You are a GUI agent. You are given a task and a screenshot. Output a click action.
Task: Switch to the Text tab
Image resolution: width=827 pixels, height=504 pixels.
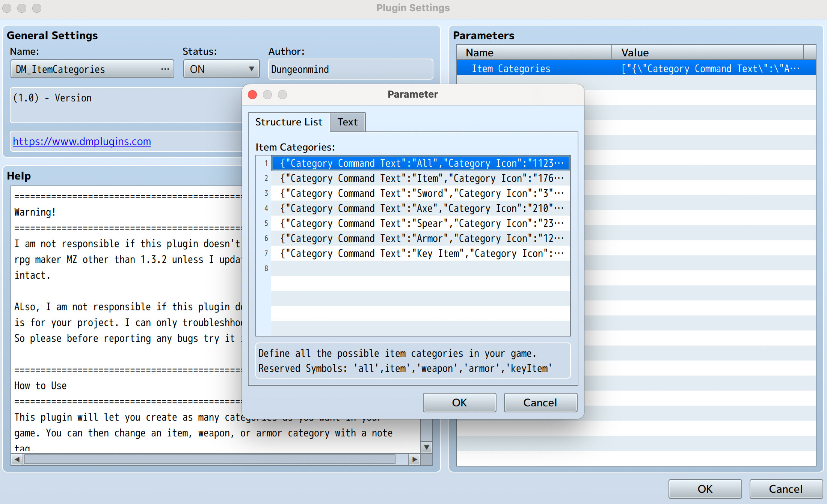coord(347,122)
